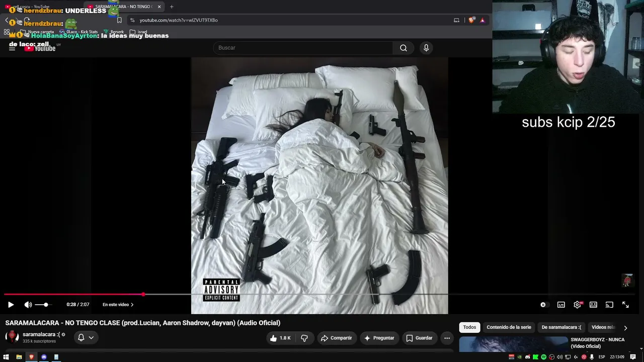Switch to theater mode view

point(593,305)
